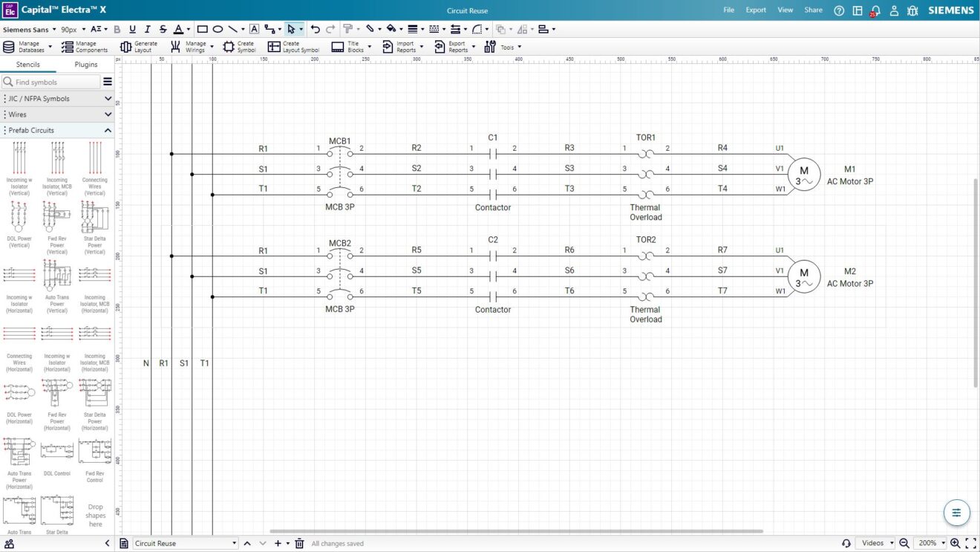The width and height of the screenshot is (980, 552).
Task: Switch to the Plugins tab
Action: pos(85,65)
